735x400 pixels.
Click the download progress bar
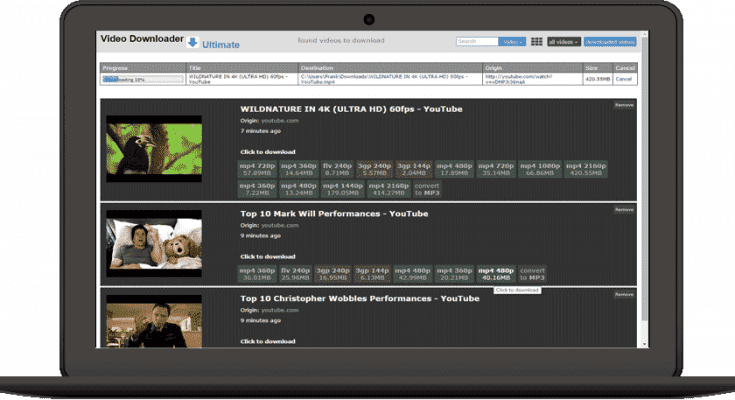142,78
